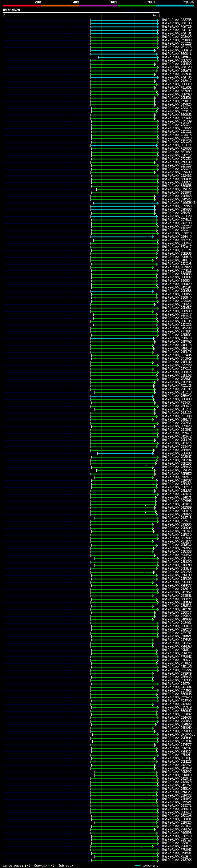Select hit label UniRef100_C5H617
Screen dimensions: 197x868
pyautogui.click(x=177, y=304)
